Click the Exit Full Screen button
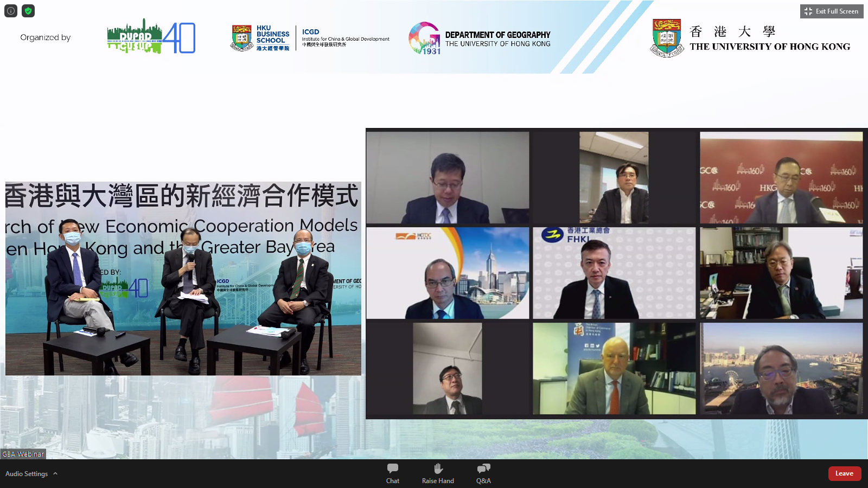Image resolution: width=868 pixels, height=488 pixels. pos(831,11)
